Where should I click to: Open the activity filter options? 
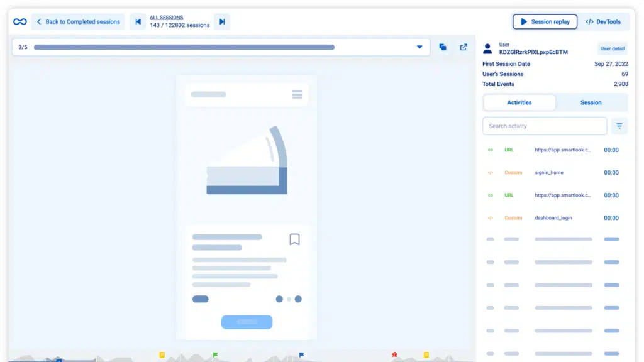pyautogui.click(x=619, y=126)
